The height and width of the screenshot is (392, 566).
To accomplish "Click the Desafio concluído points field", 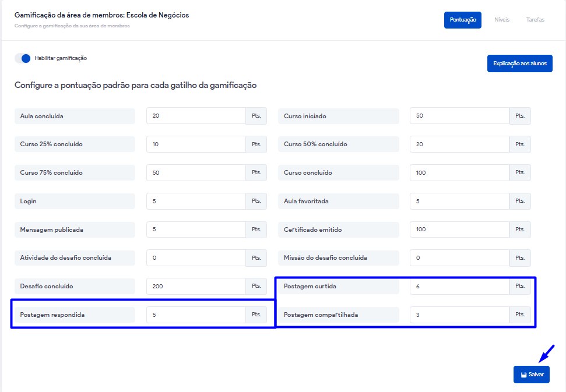I will (x=195, y=287).
